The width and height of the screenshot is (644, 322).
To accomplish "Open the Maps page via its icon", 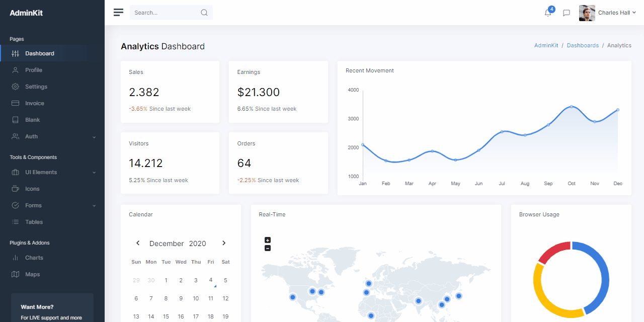I will point(16,274).
